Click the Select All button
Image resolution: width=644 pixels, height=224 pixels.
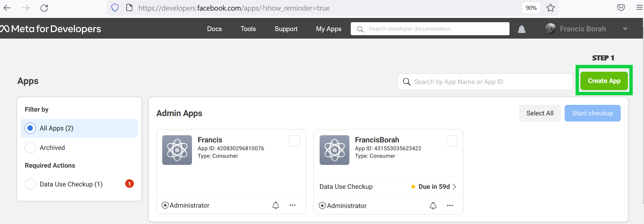pyautogui.click(x=540, y=113)
